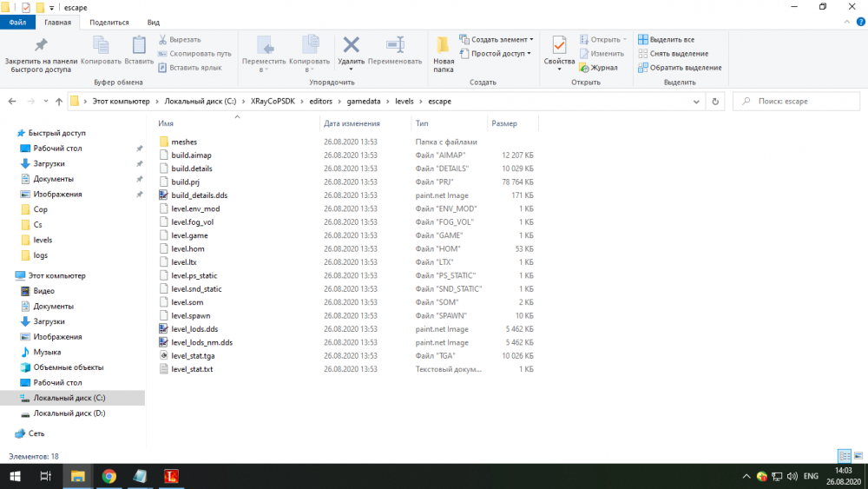
Task: Click Скопировать путь command
Action: (x=194, y=54)
